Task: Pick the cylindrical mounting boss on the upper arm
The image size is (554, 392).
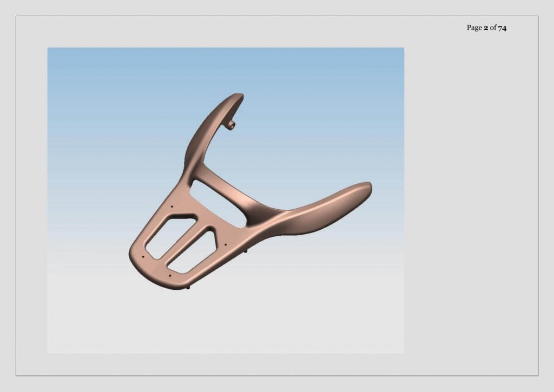Action: pos(232,125)
